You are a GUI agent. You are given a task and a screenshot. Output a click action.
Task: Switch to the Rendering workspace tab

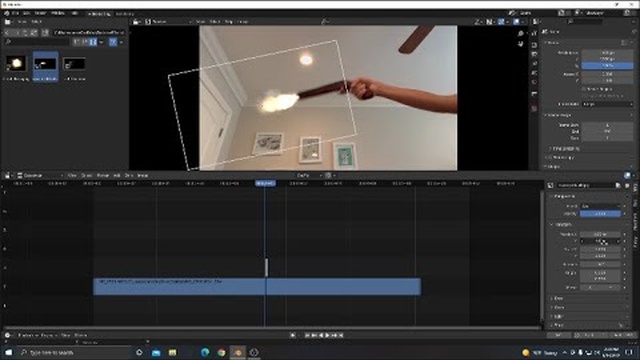[124, 14]
